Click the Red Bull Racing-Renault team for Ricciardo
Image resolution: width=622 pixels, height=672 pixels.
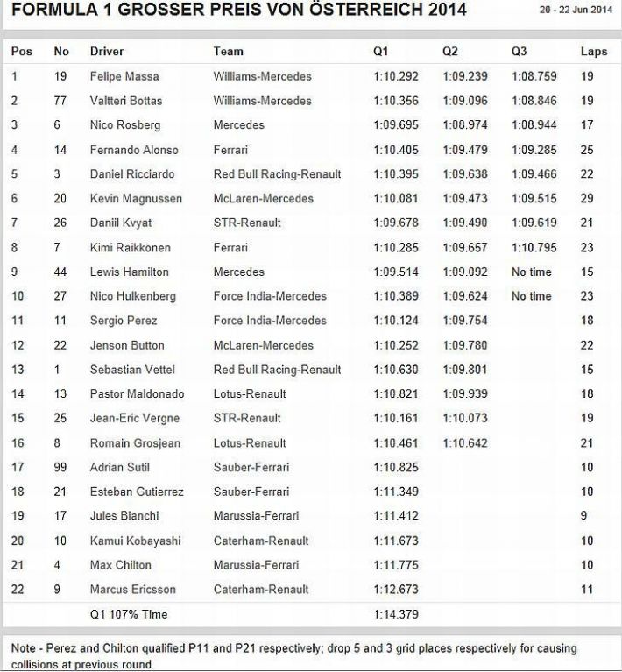coord(277,174)
